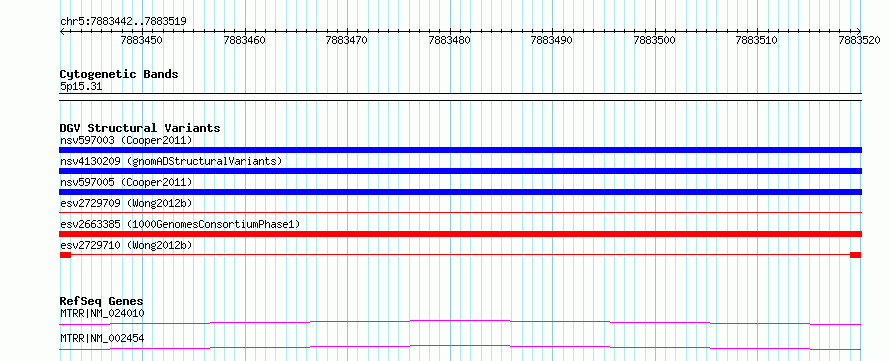Click the magenta MTRR NM_024010 gene line
The image size is (890, 361).
[460, 322]
